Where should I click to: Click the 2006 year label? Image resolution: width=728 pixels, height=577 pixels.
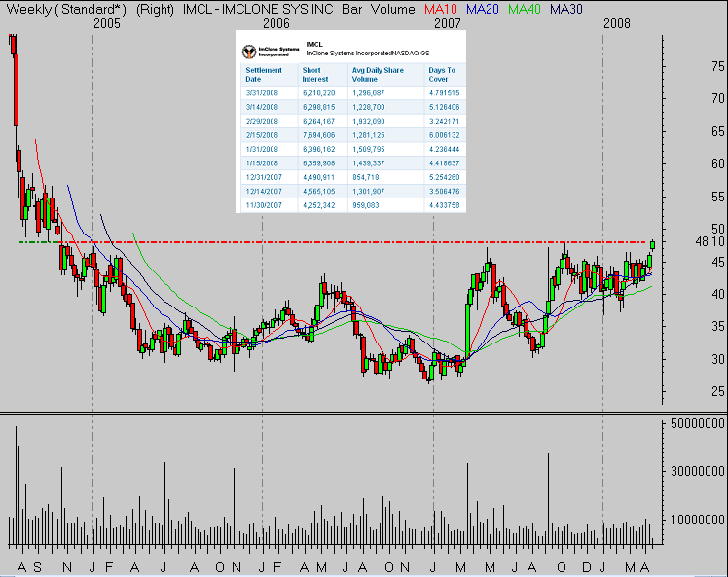point(275,23)
